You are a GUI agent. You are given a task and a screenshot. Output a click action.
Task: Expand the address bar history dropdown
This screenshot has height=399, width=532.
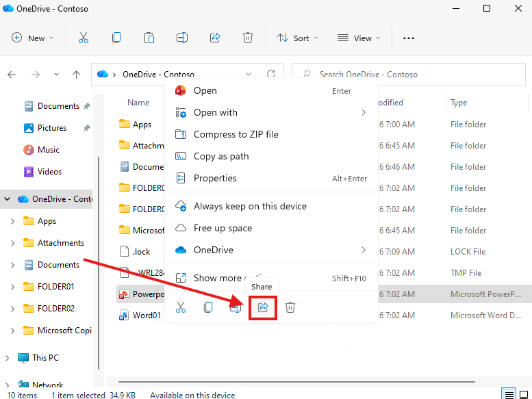(249, 74)
